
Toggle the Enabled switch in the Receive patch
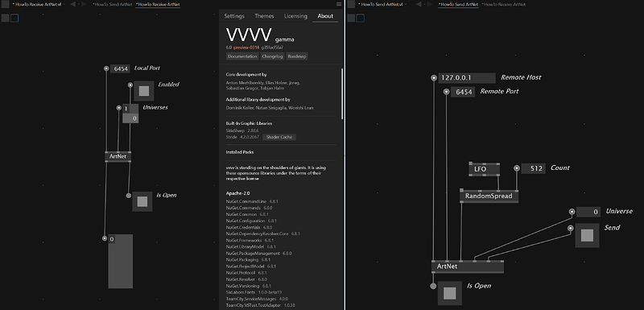point(144,91)
